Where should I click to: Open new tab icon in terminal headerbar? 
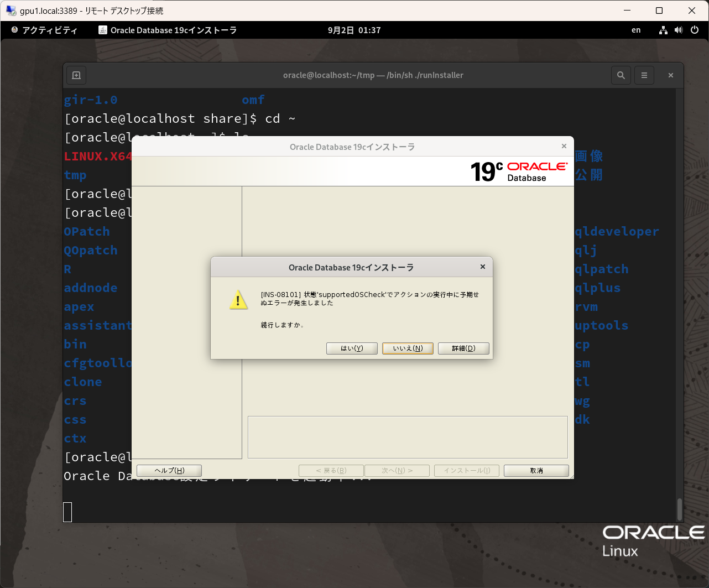(76, 75)
